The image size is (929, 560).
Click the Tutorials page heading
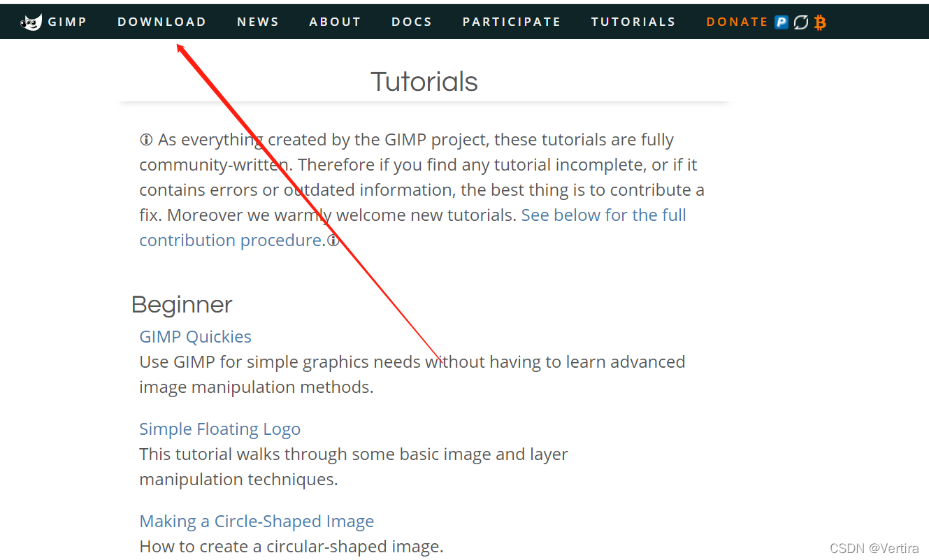[x=424, y=82]
